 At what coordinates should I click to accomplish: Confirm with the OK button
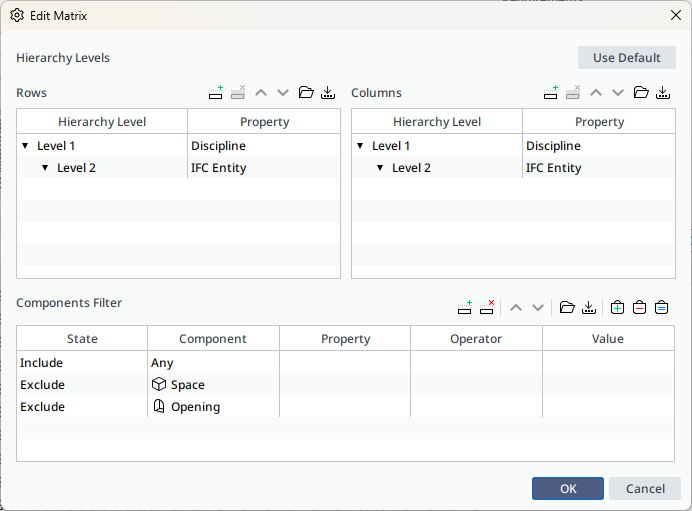pos(568,488)
